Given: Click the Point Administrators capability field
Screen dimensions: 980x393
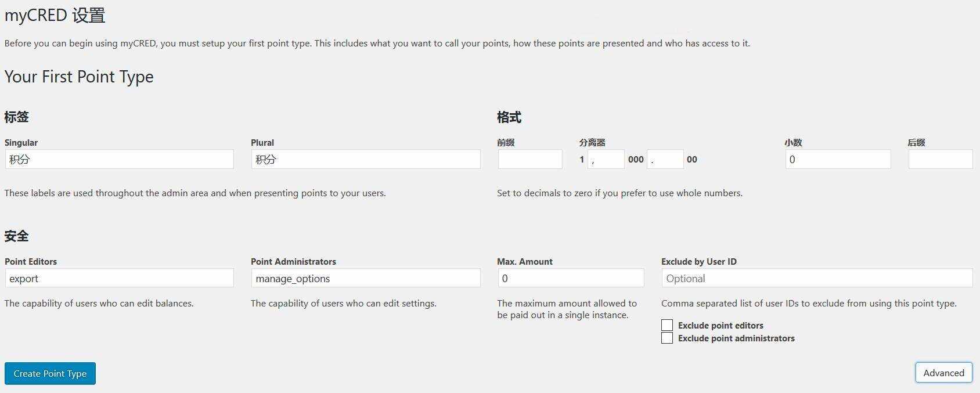Looking at the screenshot, I should click(x=365, y=277).
